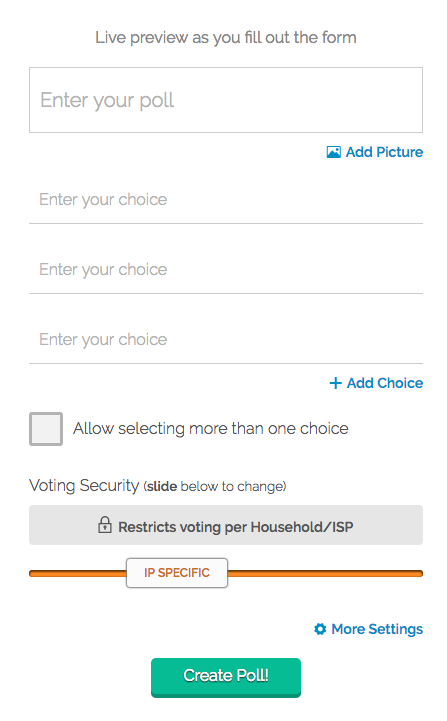
Task: Click the Add Picture image icon
Action: click(x=333, y=152)
